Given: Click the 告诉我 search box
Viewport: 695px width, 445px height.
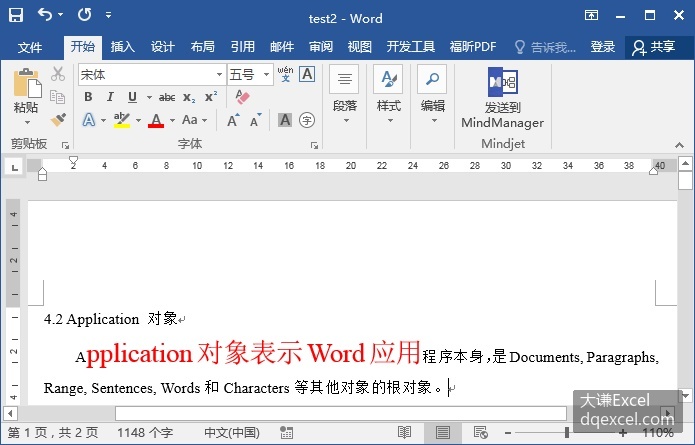Looking at the screenshot, I should click(546, 47).
